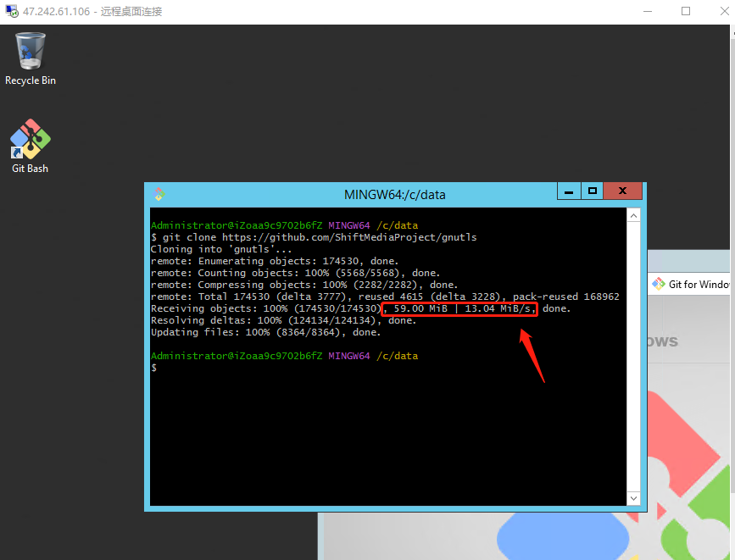
Task: Maximize the MINGW64 terminal window
Action: click(x=593, y=191)
